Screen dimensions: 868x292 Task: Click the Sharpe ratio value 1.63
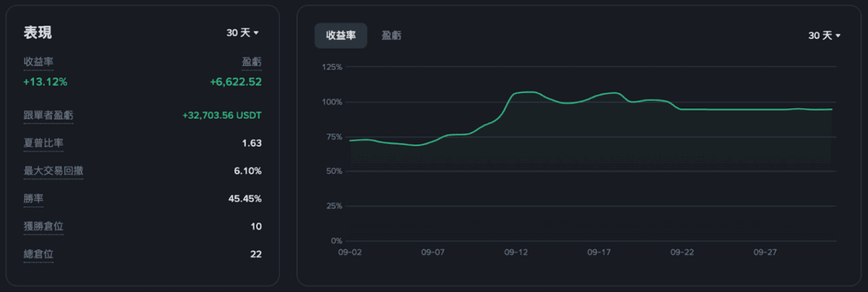[252, 143]
